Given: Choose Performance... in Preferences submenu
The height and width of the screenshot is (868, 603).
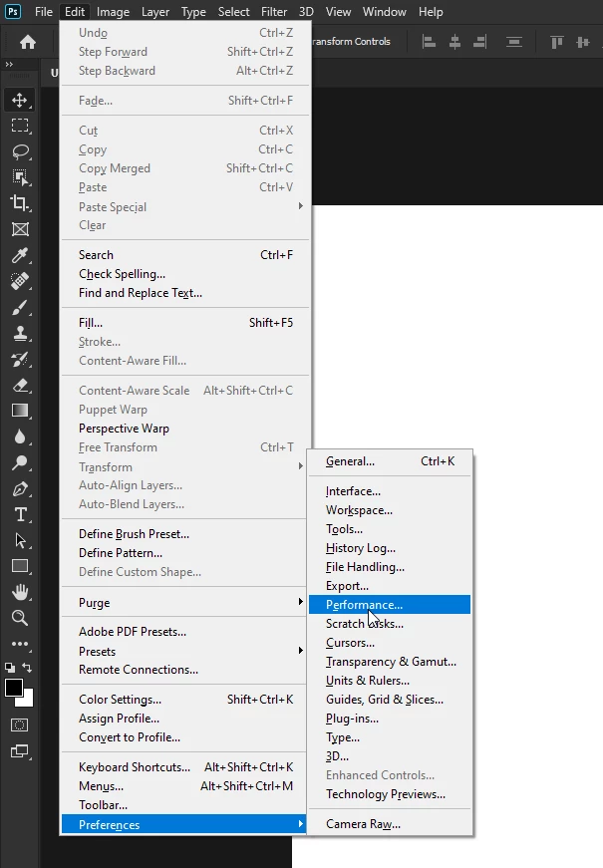Looking at the screenshot, I should tap(390, 605).
